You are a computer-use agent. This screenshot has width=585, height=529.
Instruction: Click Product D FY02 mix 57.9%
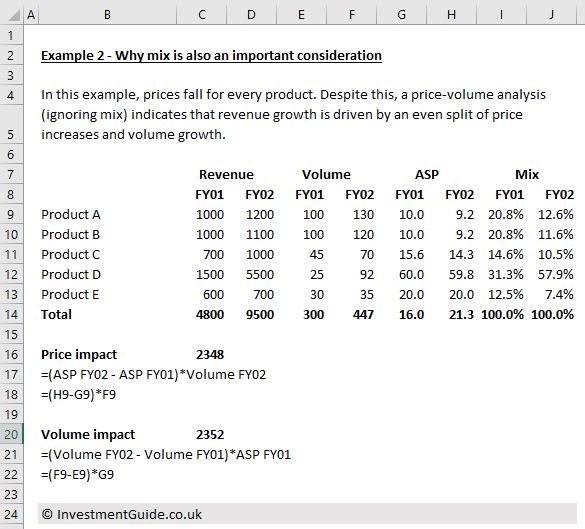[x=556, y=275]
